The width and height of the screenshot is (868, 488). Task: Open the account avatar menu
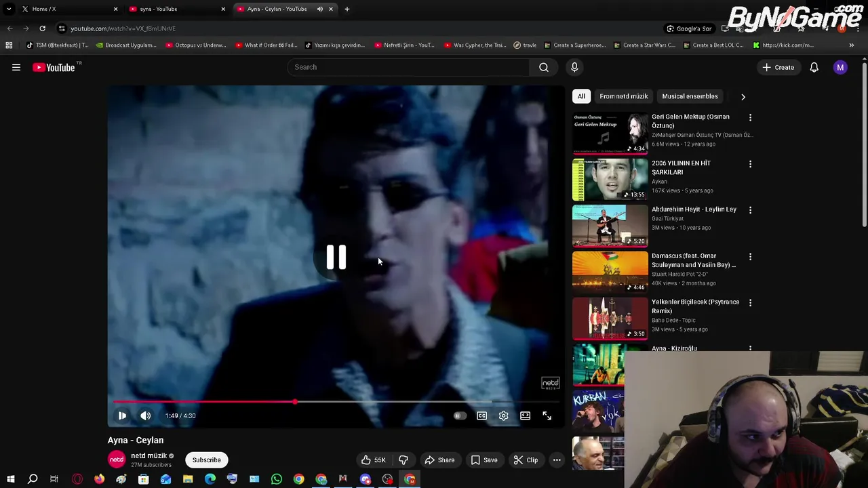click(x=840, y=67)
